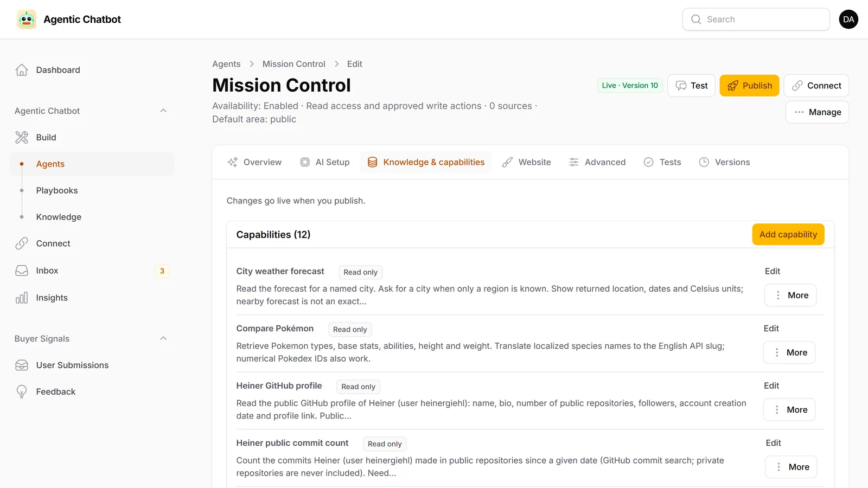Click the Overview sparkle icon
The image size is (868, 488).
(x=233, y=162)
